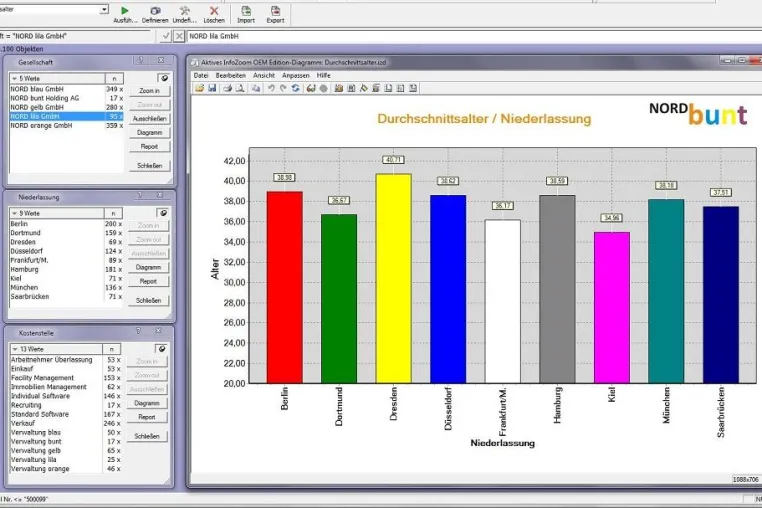The height and width of the screenshot is (508, 762).
Task: Save the diagram with the floppy disk icon
Action: pos(212,88)
